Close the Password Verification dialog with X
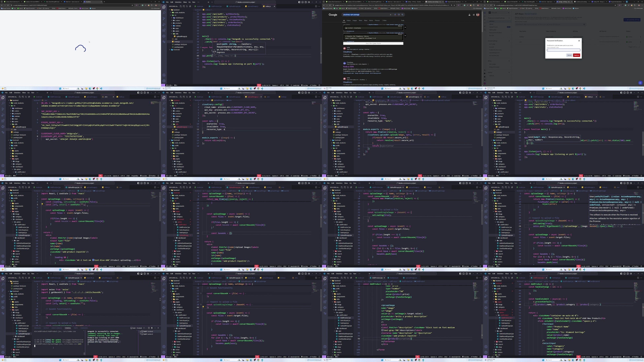Image resolution: width=644 pixels, height=362 pixels. 579,41
